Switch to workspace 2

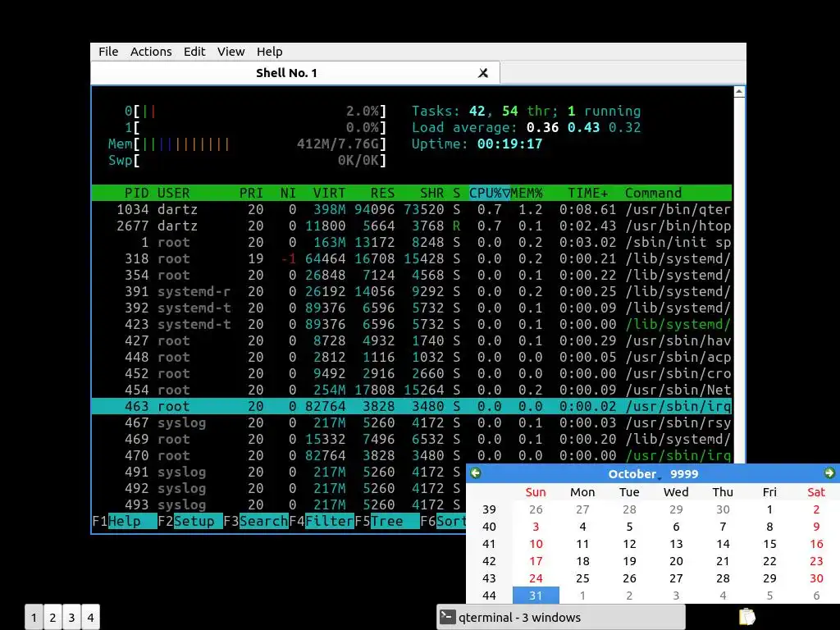click(52, 618)
